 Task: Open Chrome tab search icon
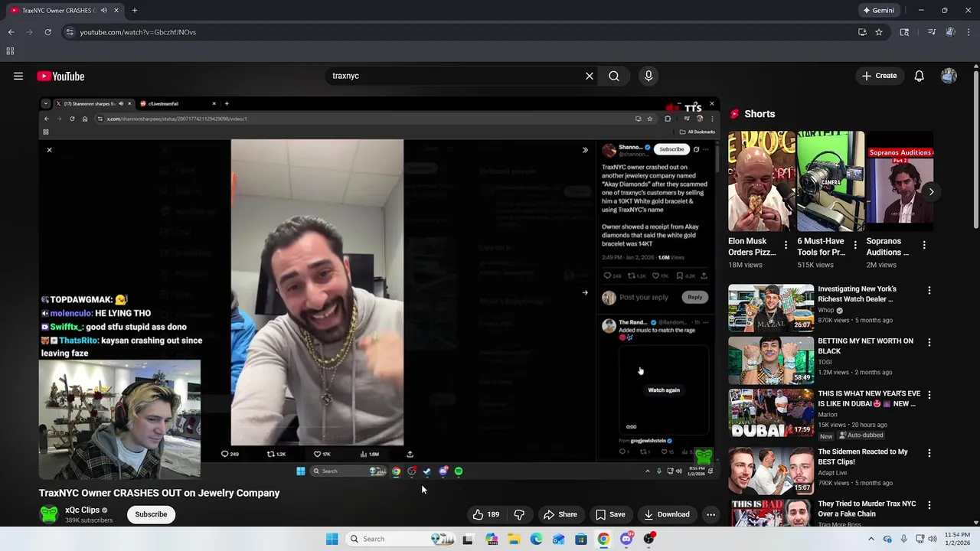tap(904, 32)
